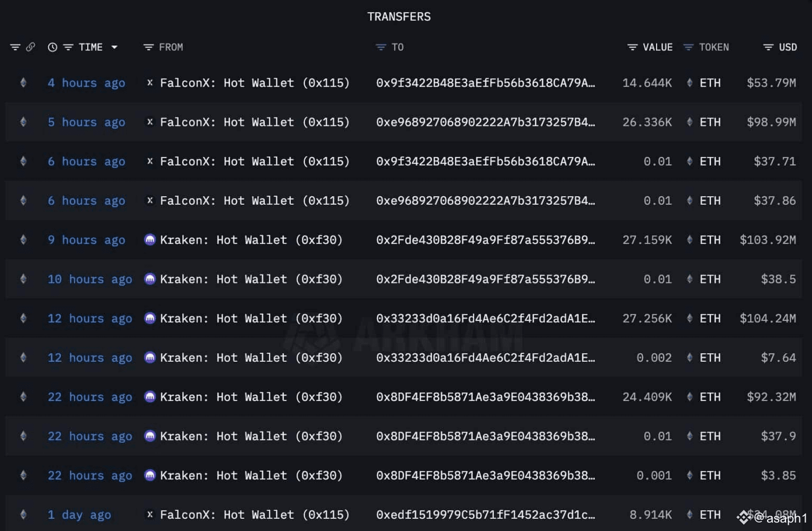Click the TOKEN column filter icon
Screen dimensions: 812x531
[688, 47]
